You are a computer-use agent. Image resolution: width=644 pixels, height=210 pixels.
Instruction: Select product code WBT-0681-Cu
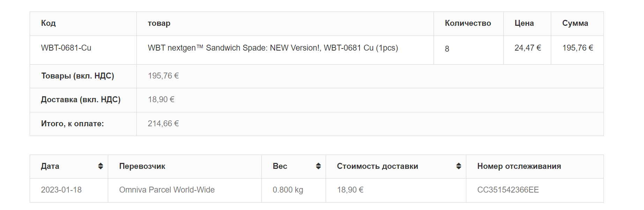click(66, 48)
